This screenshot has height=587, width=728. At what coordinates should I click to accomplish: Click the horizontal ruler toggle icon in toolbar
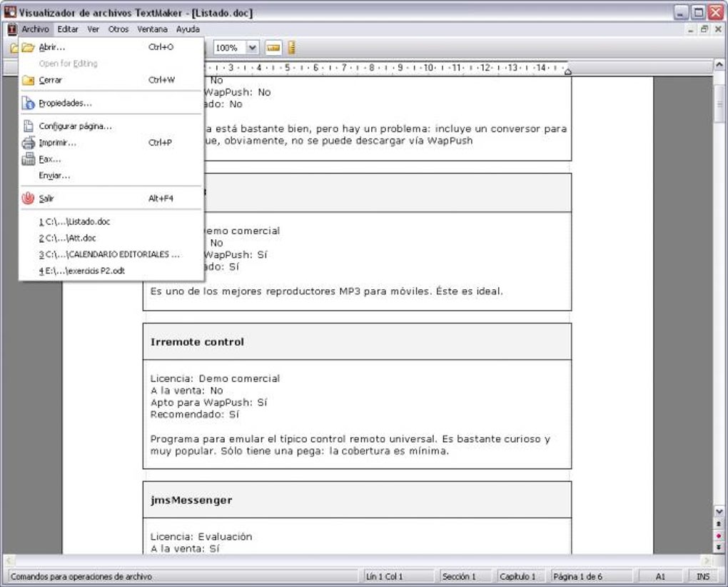click(273, 47)
